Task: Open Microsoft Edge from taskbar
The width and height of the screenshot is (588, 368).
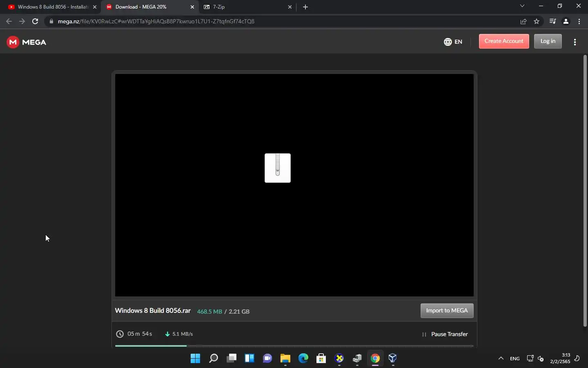Action: tap(303, 359)
